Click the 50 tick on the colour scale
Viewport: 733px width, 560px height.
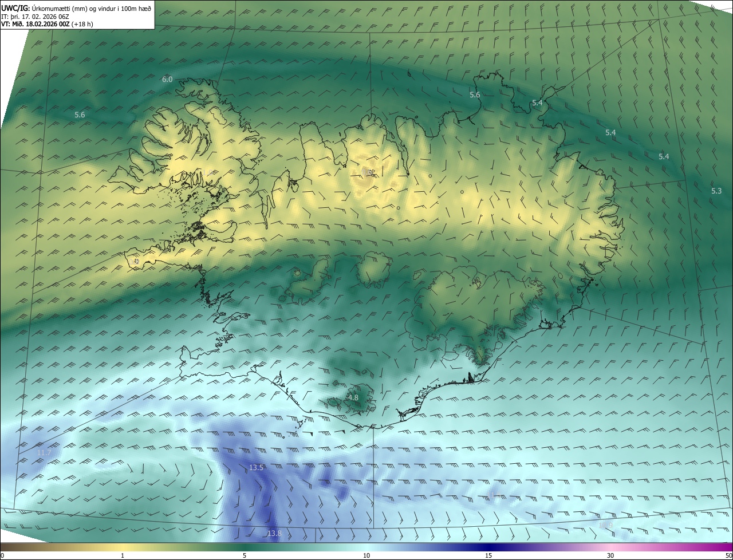(x=728, y=555)
